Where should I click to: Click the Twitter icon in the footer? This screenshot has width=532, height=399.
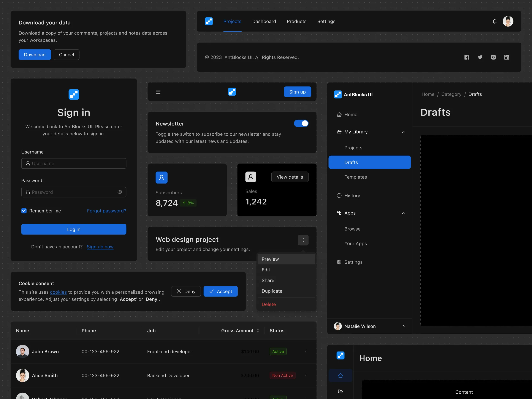pyautogui.click(x=480, y=57)
